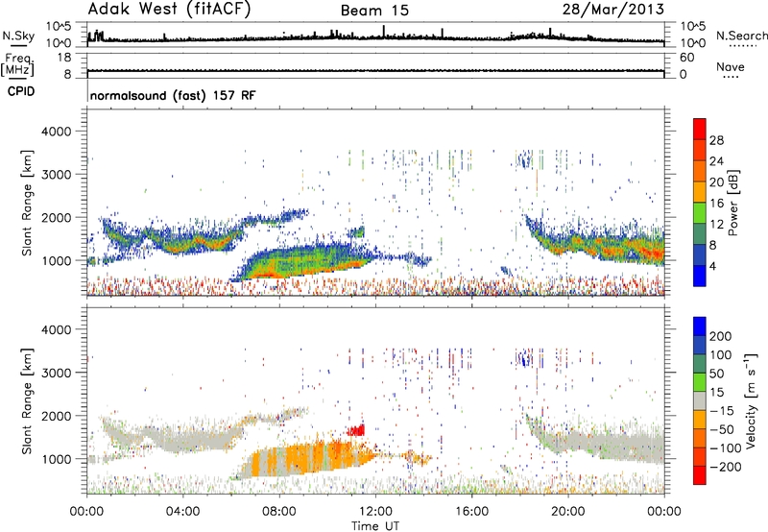This screenshot has height=532, width=768.
Task: Click the "-15" label on Velocity colorbar
Action: pos(721,411)
